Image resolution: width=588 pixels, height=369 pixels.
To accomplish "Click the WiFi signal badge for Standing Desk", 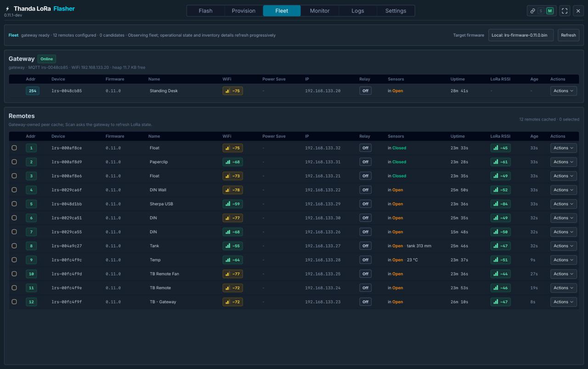I will point(232,91).
